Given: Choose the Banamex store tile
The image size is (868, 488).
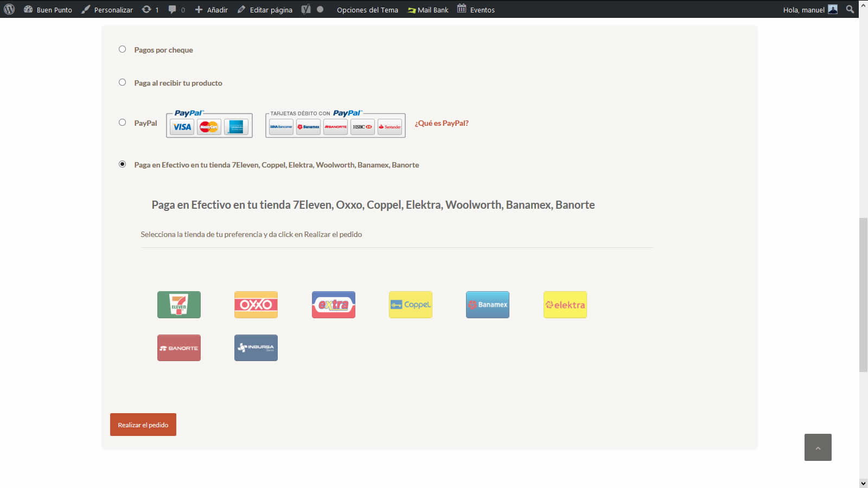Looking at the screenshot, I should click(x=488, y=305).
